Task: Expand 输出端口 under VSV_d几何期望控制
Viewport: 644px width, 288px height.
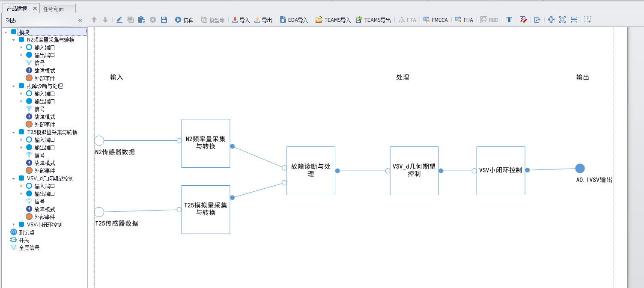Action: click(x=21, y=194)
